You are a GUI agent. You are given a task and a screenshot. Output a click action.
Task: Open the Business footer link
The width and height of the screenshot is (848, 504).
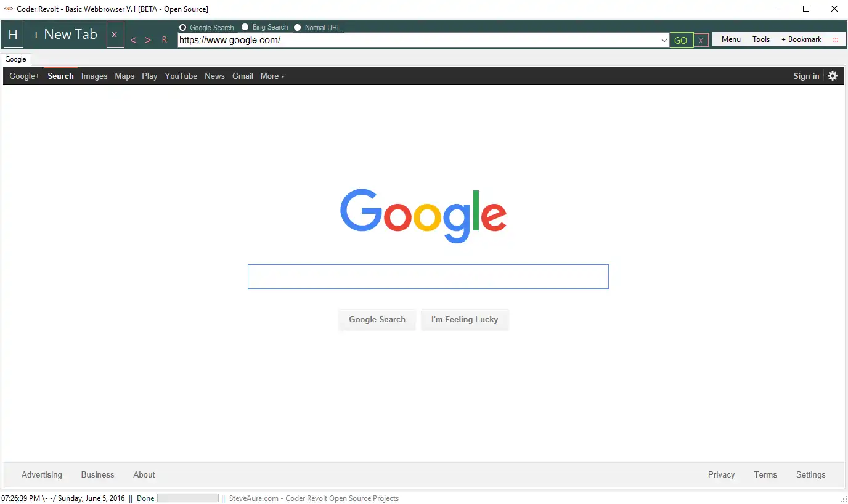(98, 474)
